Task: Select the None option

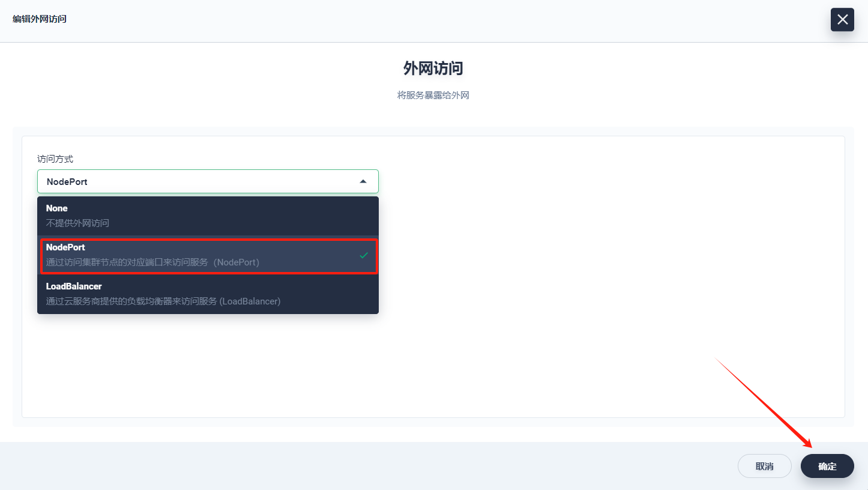Action: pyautogui.click(x=208, y=216)
